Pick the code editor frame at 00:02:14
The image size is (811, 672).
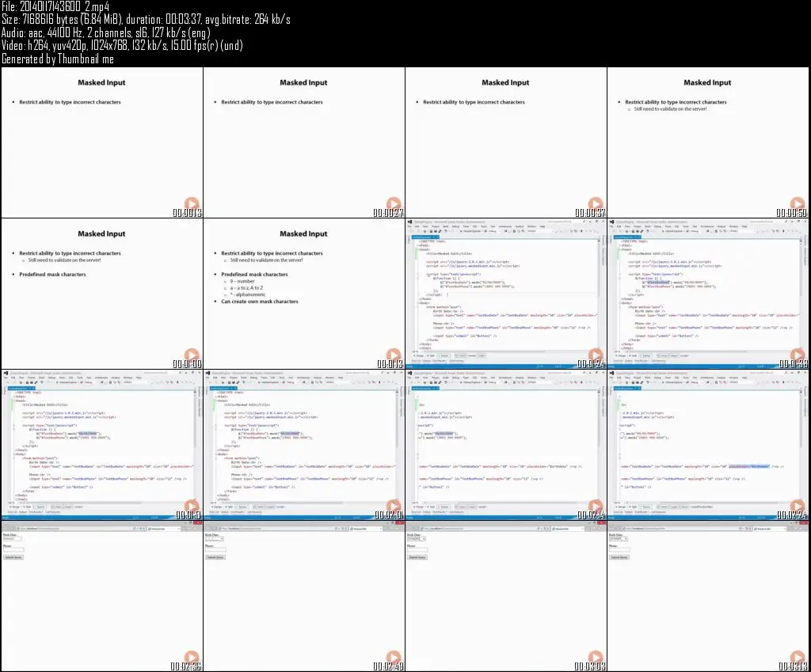(506, 445)
